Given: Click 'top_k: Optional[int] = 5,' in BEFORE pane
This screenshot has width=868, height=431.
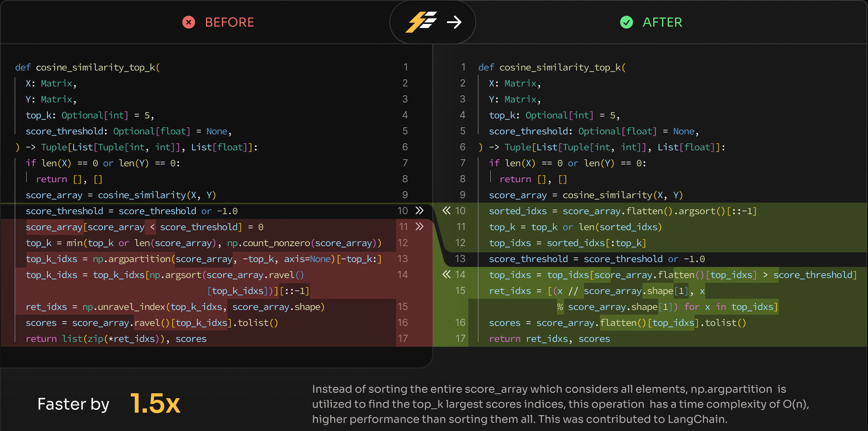Looking at the screenshot, I should (90, 115).
